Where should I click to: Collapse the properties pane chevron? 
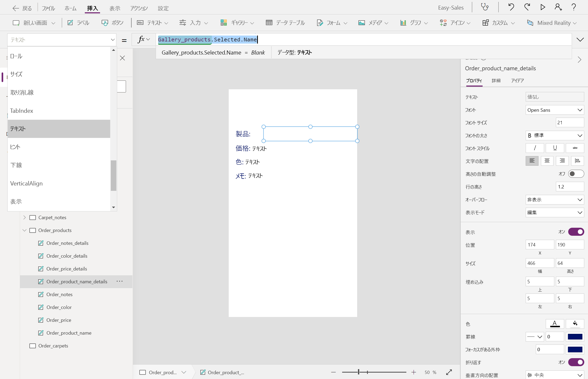pos(579,60)
